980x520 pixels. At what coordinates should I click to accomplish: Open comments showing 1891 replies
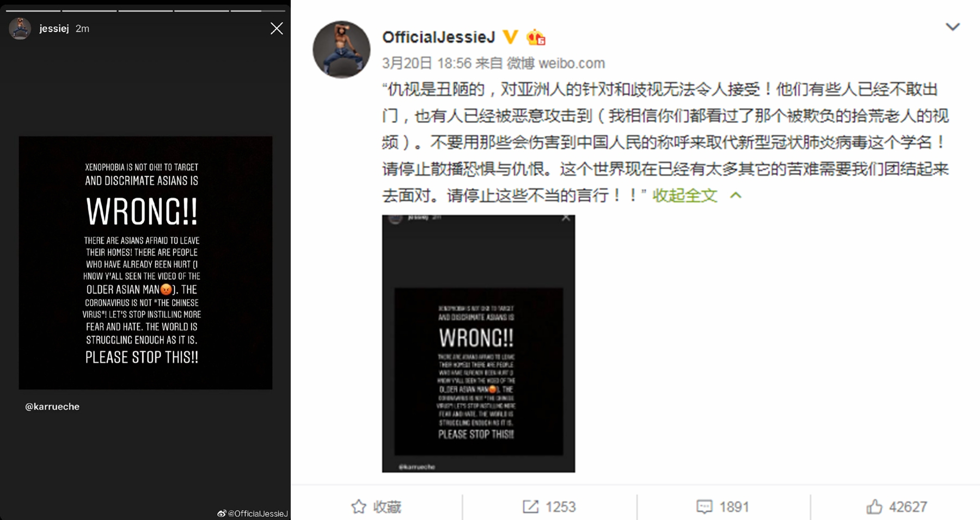click(723, 507)
